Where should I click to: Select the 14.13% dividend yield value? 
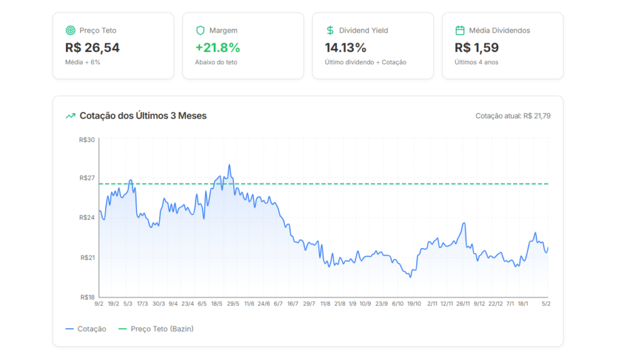345,48
